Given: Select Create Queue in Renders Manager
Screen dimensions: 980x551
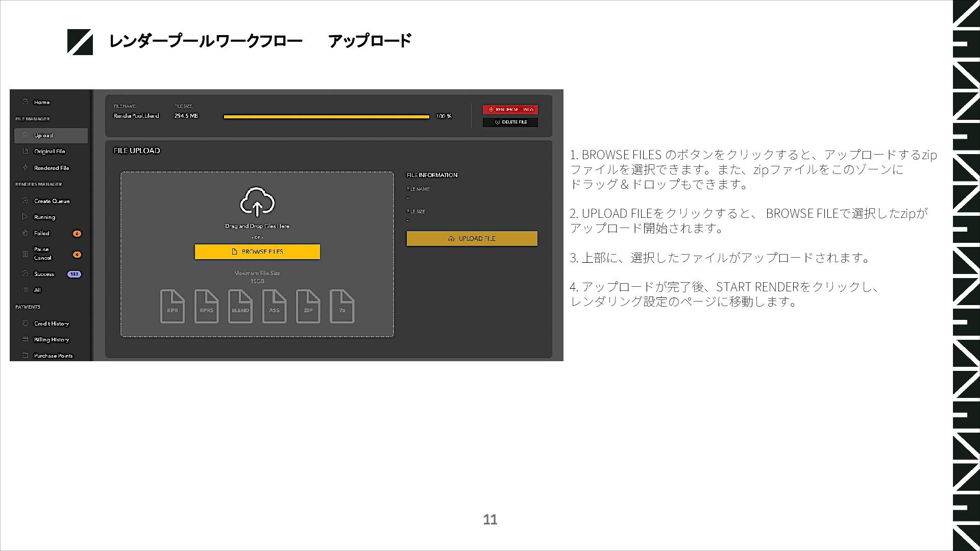Looking at the screenshot, I should [51, 201].
